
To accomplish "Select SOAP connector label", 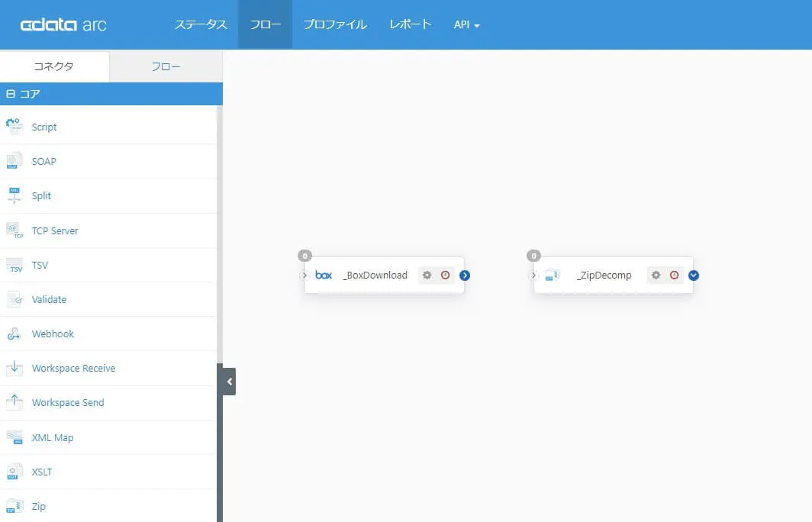I will click(44, 161).
